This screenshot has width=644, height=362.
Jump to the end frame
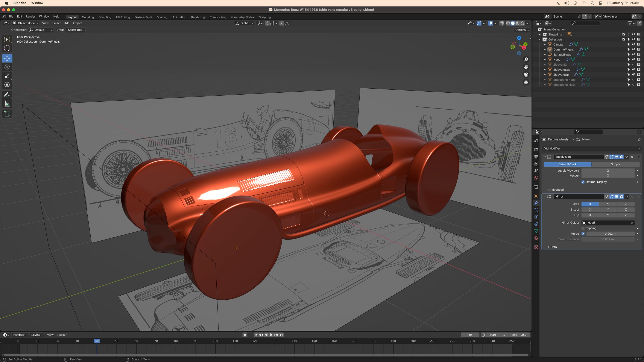(281, 335)
